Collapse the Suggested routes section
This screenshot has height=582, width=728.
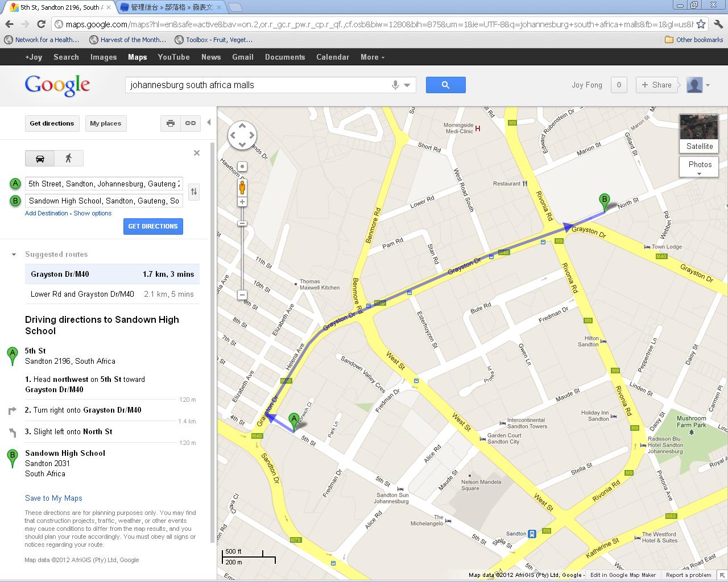coord(14,254)
